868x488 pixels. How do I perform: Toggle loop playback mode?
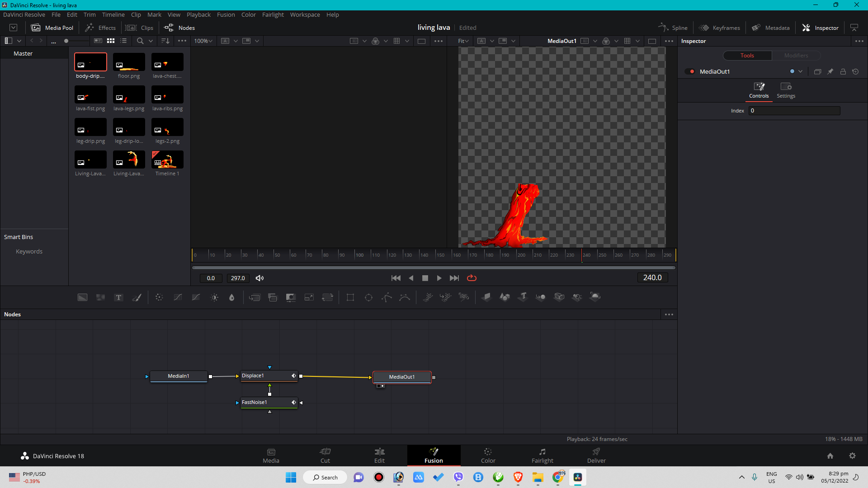pos(472,278)
